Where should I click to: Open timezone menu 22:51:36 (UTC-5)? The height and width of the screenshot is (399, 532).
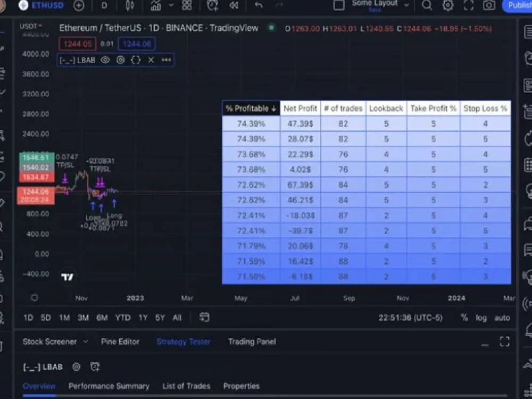(x=411, y=318)
